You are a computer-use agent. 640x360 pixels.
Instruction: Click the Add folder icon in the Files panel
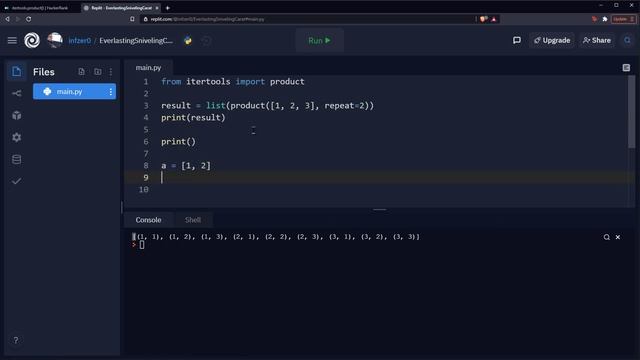[x=98, y=72]
